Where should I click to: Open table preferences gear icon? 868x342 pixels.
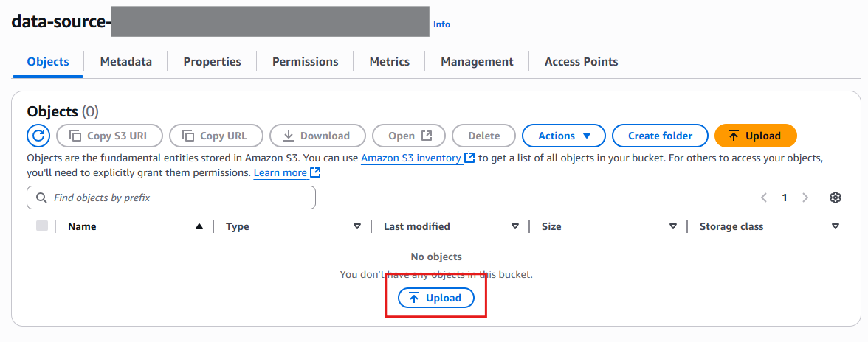click(x=836, y=198)
